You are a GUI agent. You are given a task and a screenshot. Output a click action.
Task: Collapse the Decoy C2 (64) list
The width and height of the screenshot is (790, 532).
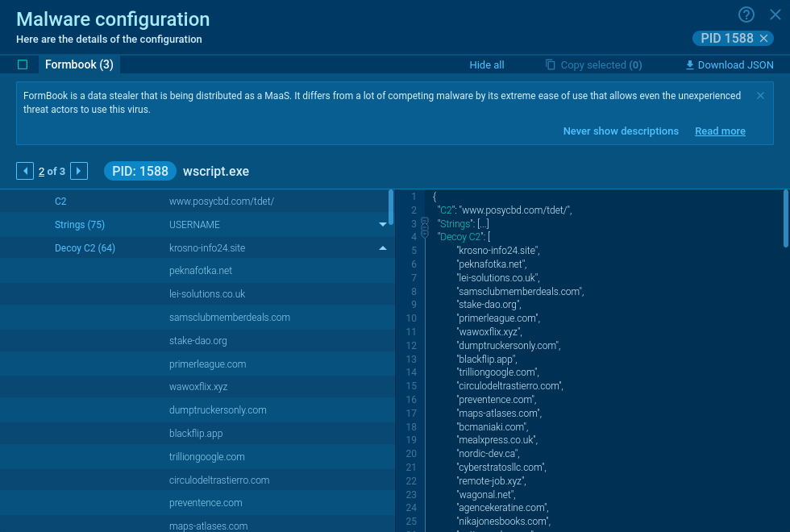383,248
